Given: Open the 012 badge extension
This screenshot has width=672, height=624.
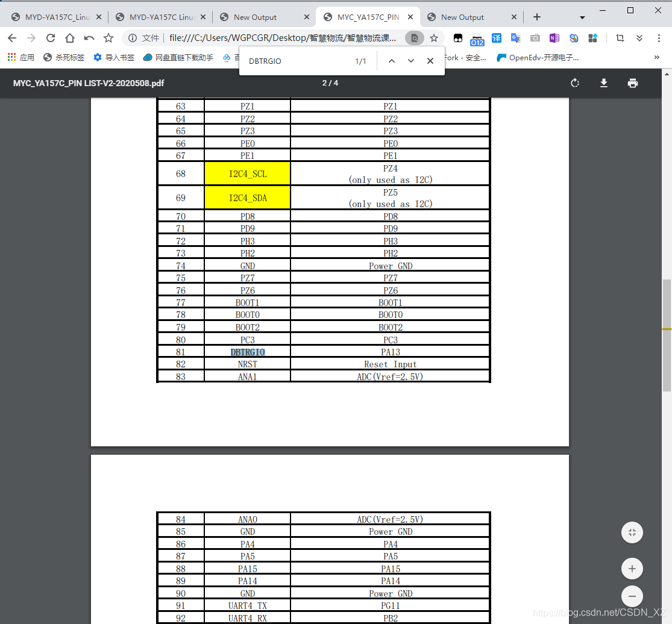Looking at the screenshot, I should [x=477, y=39].
